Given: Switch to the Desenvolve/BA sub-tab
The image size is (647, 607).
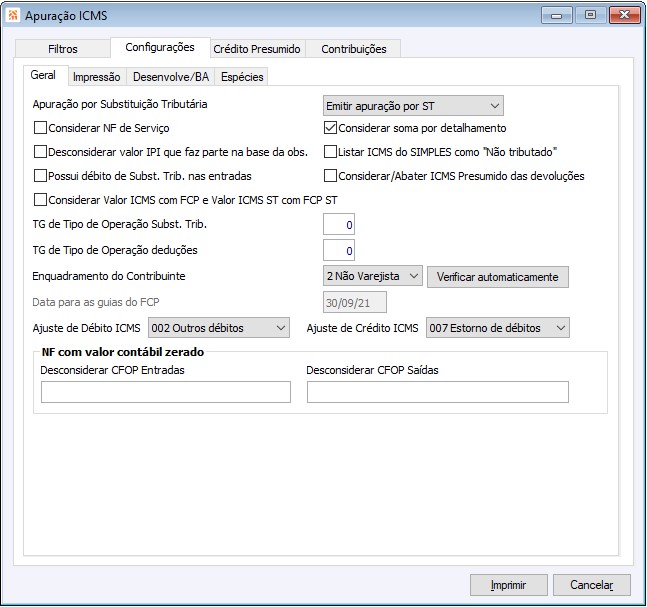Looking at the screenshot, I should coord(171,77).
